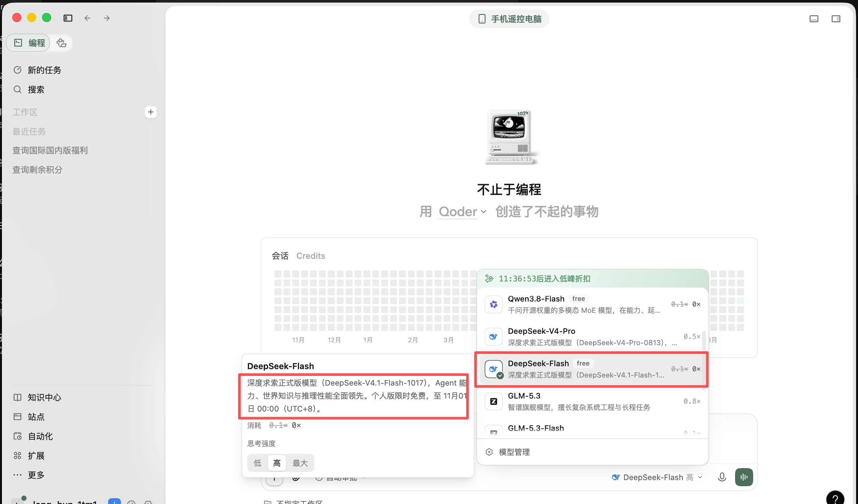Image resolution: width=858 pixels, height=504 pixels.
Task: Go back with the left arrow
Action: click(x=87, y=18)
